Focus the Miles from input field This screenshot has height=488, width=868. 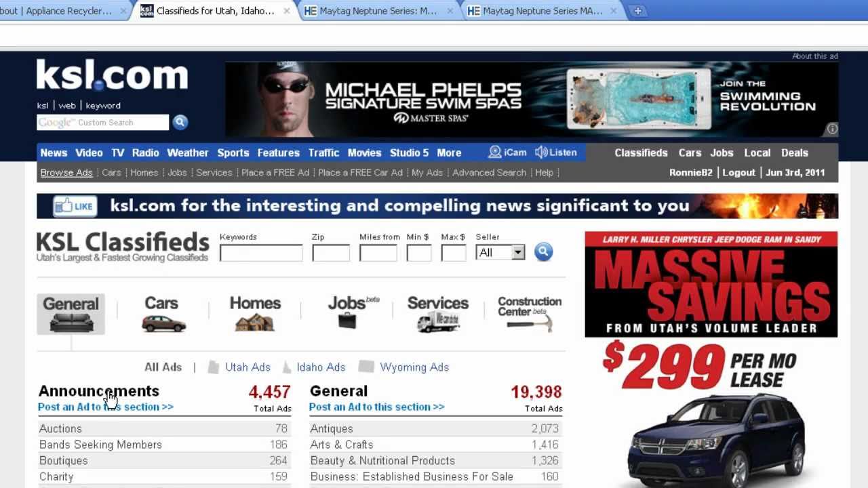pos(378,253)
